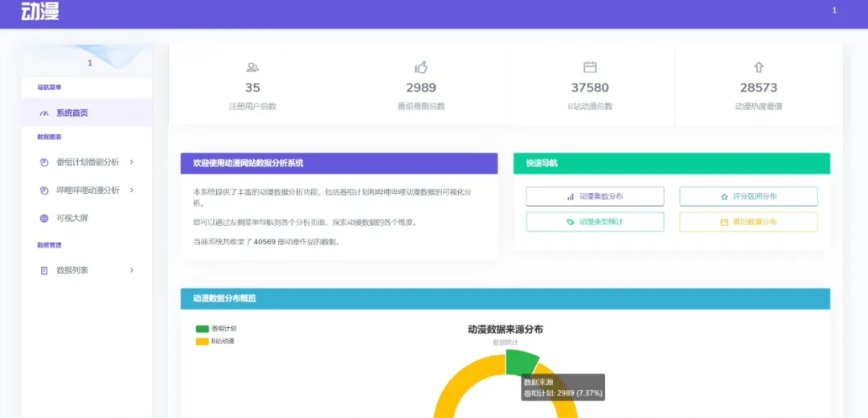868x418 pixels.
Task: Click pie icon beside 哔哩哔哩动漫分析
Action: pos(44,191)
